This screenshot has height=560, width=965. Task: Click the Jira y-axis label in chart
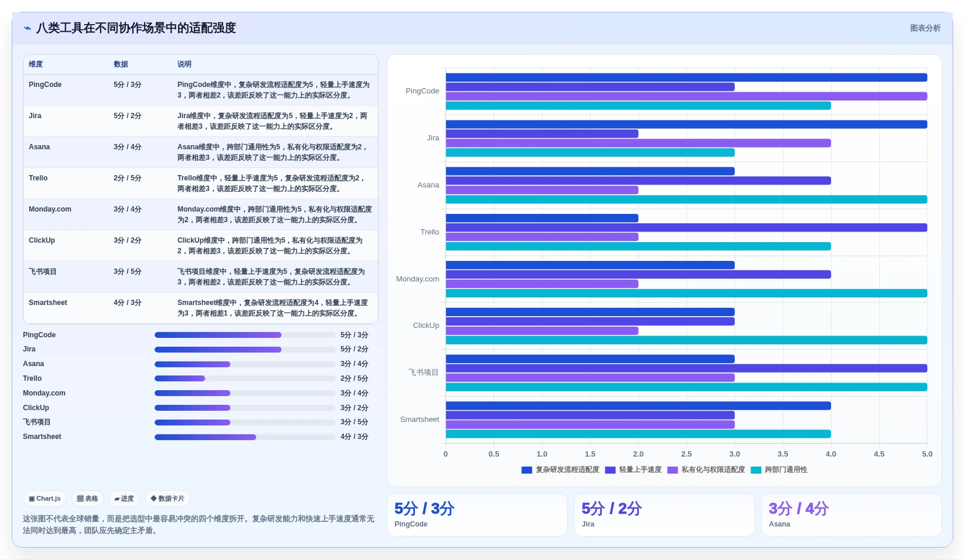click(x=433, y=138)
